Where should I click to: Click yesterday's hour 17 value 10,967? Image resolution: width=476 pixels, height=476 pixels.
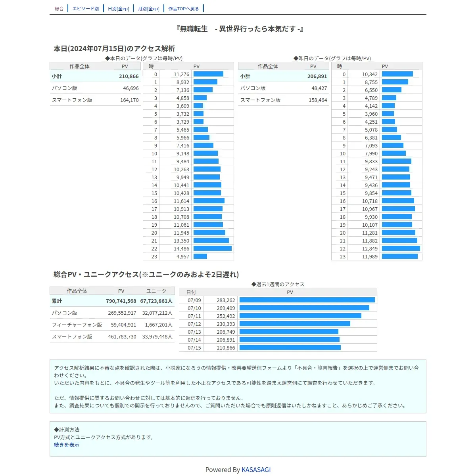[x=370, y=209]
